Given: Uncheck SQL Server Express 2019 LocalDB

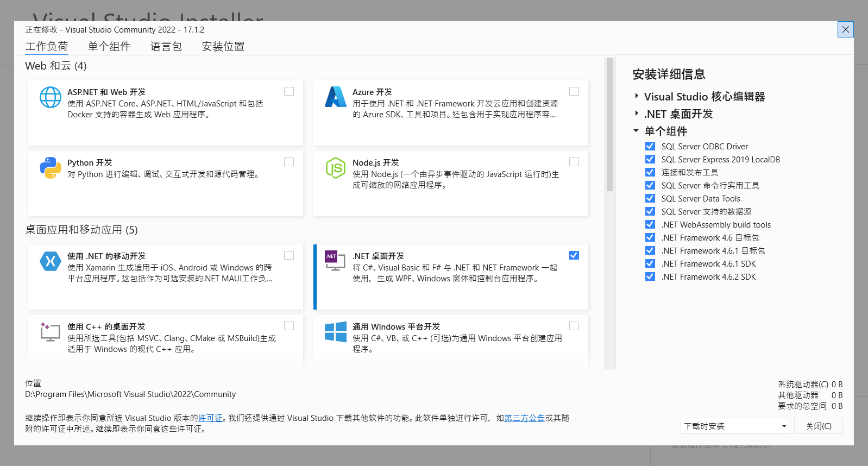Looking at the screenshot, I should (x=650, y=159).
